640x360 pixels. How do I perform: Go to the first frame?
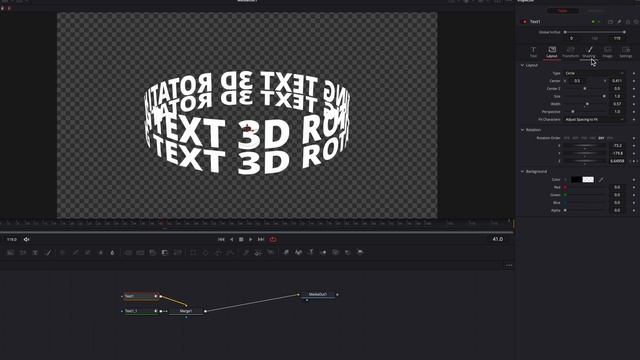221,240
